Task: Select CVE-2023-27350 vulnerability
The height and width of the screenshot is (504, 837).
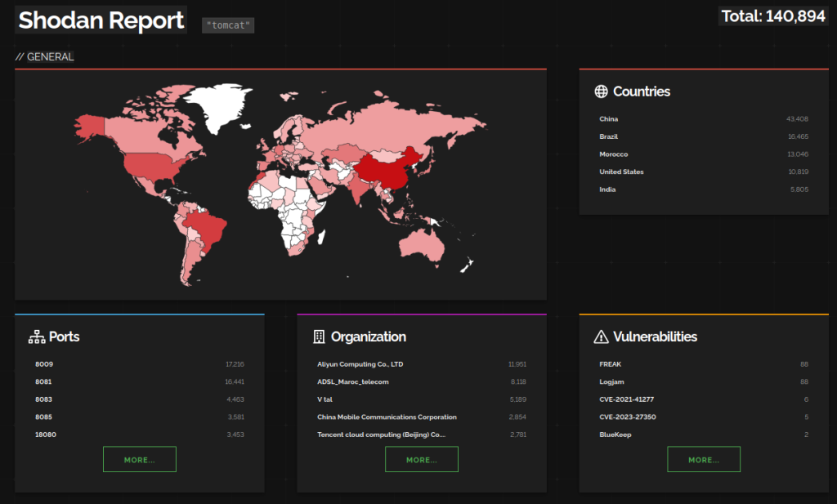Action: [x=628, y=417]
